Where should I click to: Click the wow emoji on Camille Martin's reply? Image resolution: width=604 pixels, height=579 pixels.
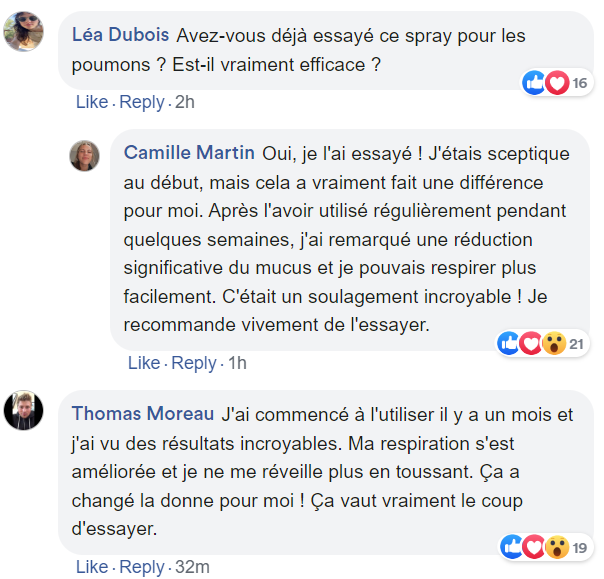553,344
